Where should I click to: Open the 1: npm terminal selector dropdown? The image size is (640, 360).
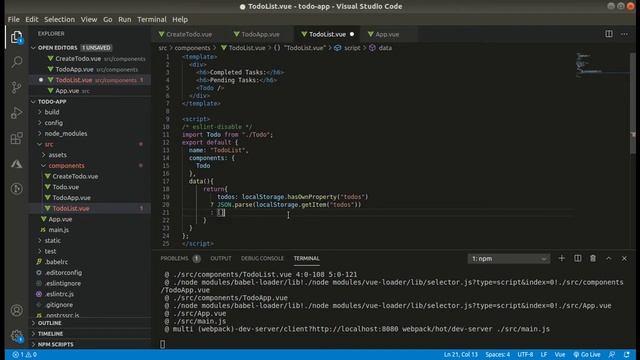509,259
